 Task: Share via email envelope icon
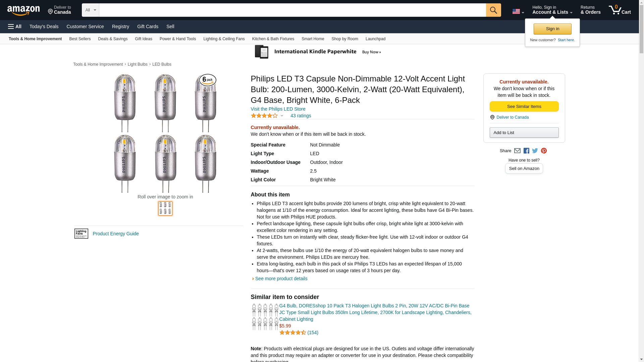pyautogui.click(x=517, y=151)
